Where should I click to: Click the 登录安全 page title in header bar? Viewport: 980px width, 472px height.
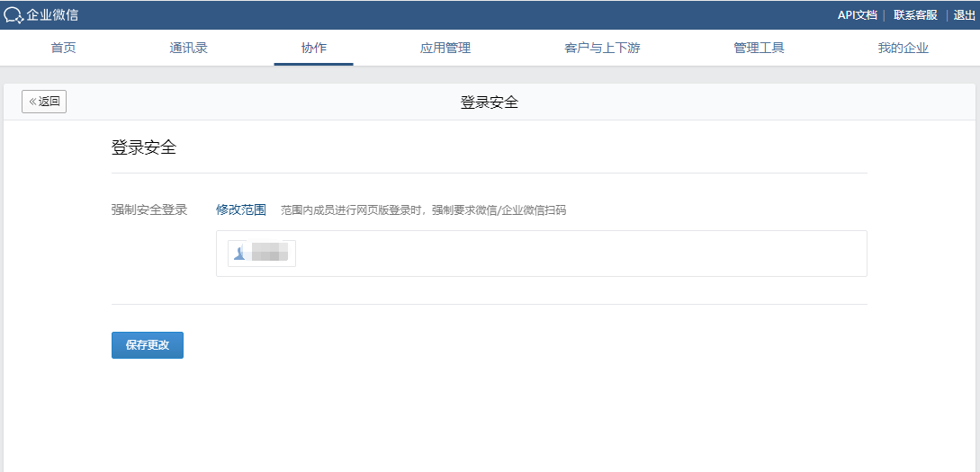click(x=490, y=102)
